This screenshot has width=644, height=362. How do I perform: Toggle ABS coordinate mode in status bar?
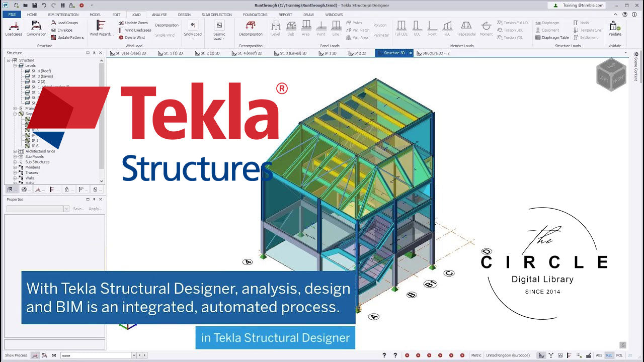pyautogui.click(x=599, y=355)
